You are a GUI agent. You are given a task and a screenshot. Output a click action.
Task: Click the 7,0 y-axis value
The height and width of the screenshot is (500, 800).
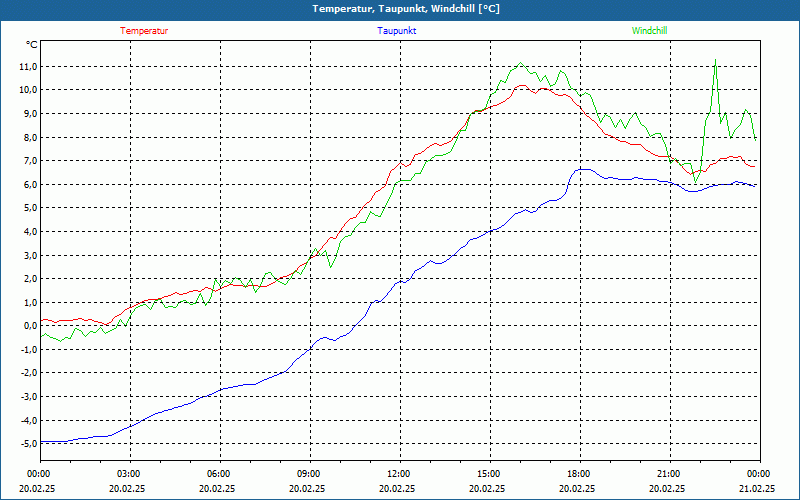coord(30,161)
